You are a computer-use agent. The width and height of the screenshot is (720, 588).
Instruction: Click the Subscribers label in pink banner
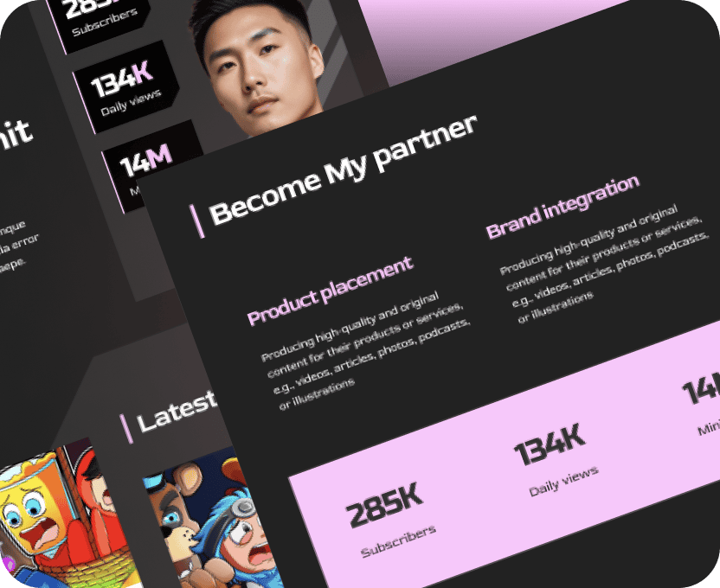click(399, 541)
